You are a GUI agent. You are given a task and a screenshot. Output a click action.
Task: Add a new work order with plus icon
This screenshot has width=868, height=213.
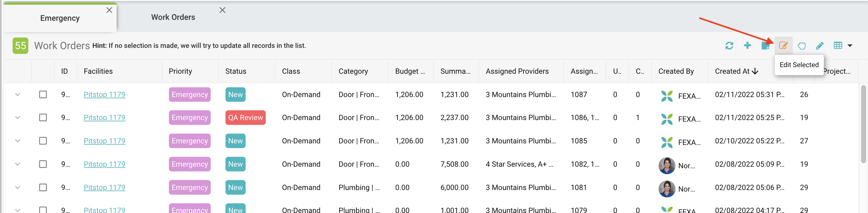(747, 45)
